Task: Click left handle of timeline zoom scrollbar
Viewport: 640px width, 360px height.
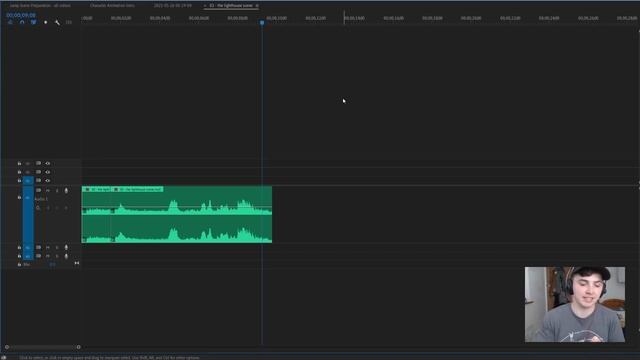Action: click(x=7, y=347)
